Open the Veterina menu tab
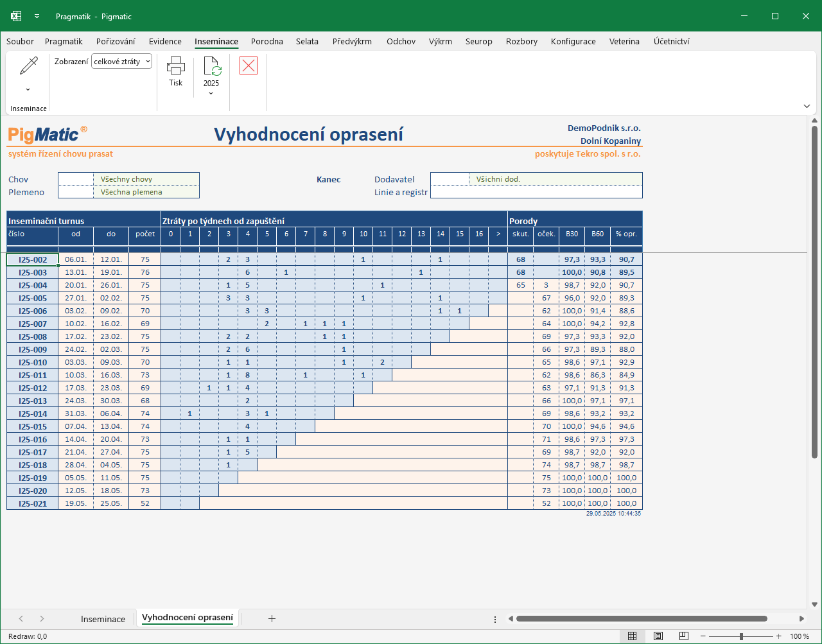Screen dimensions: 822x644 pyautogui.click(x=624, y=41)
